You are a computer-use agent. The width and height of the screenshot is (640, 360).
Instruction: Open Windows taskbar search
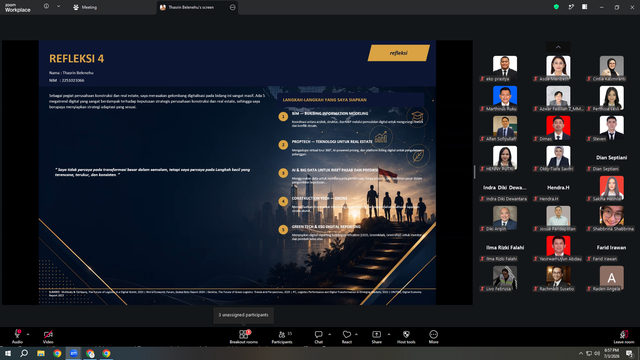[x=24, y=353]
